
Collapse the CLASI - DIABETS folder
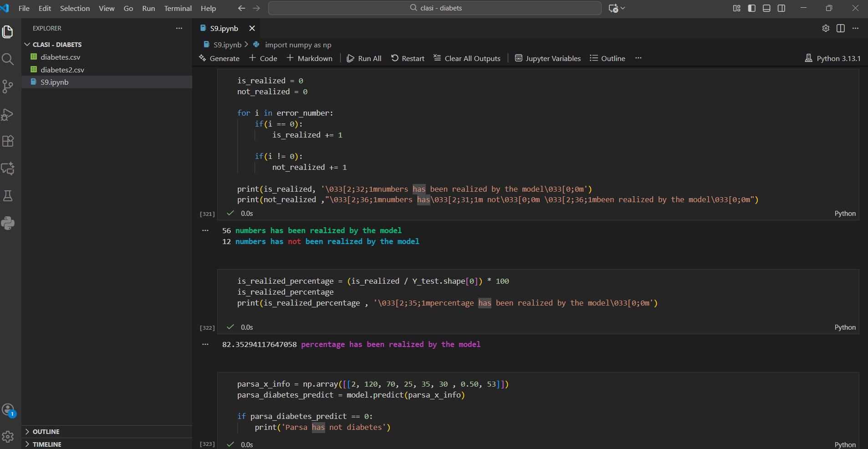point(57,45)
